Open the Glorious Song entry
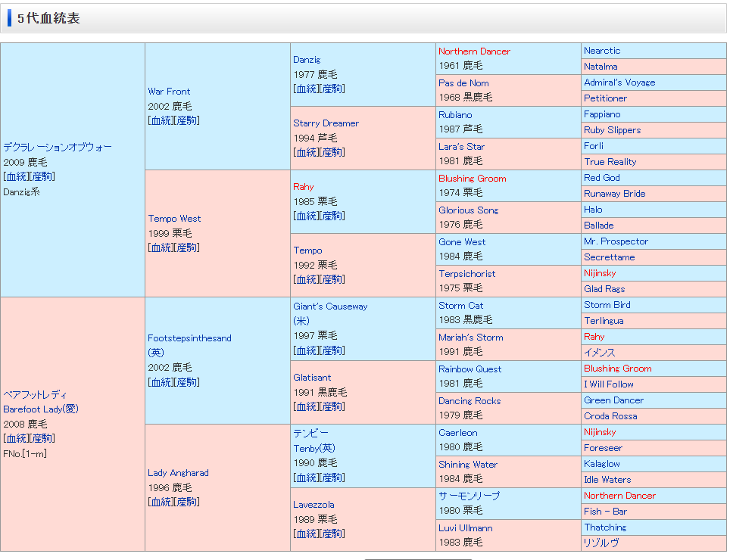The width and height of the screenshot is (730, 560). 468,210
